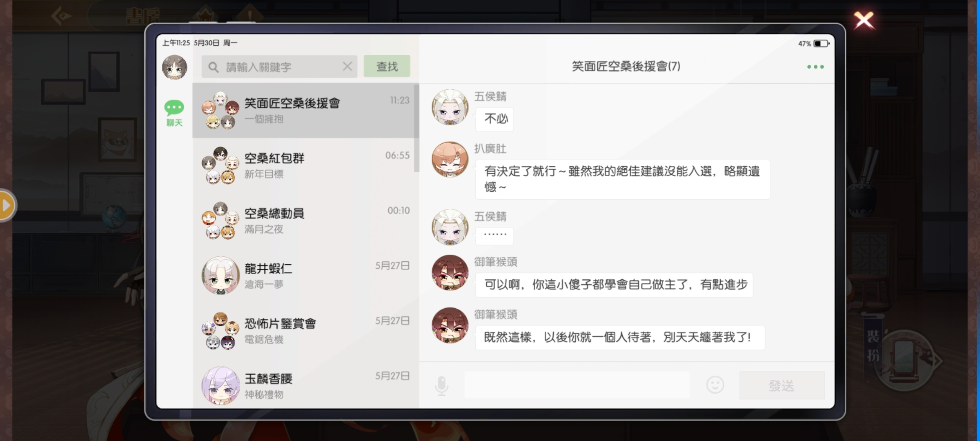Open the 恐怖片鑒賞會 group chat
This screenshot has width=980, height=441.
305,331
